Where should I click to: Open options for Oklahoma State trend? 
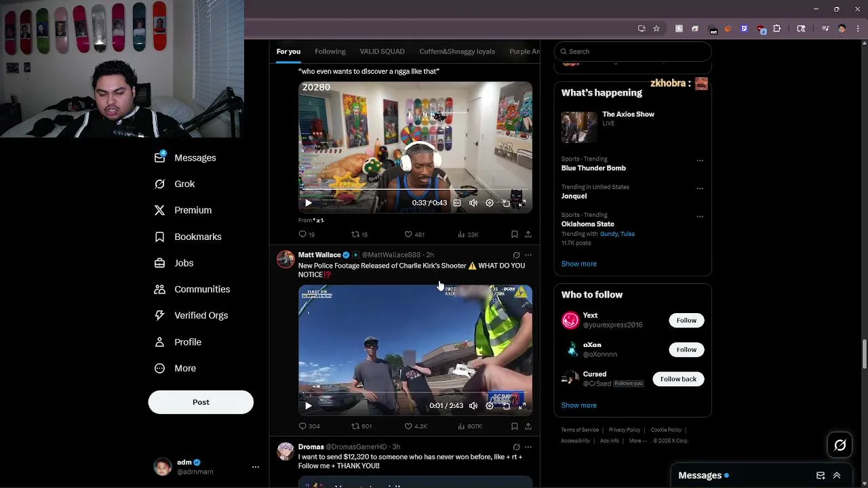700,217
